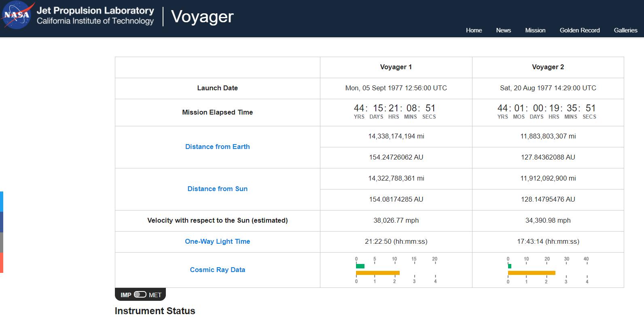
Task: Select the value 127.84362088 AU
Action: pyautogui.click(x=548, y=157)
